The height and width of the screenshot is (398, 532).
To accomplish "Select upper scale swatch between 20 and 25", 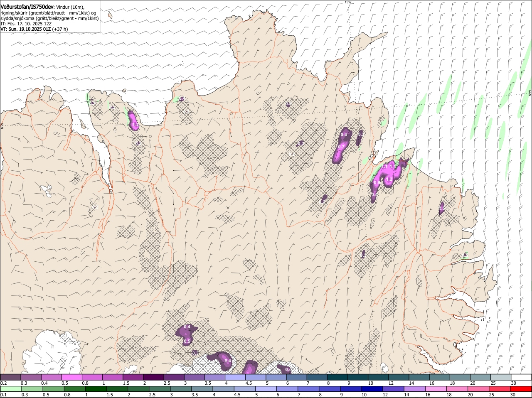I will pos(480,377).
